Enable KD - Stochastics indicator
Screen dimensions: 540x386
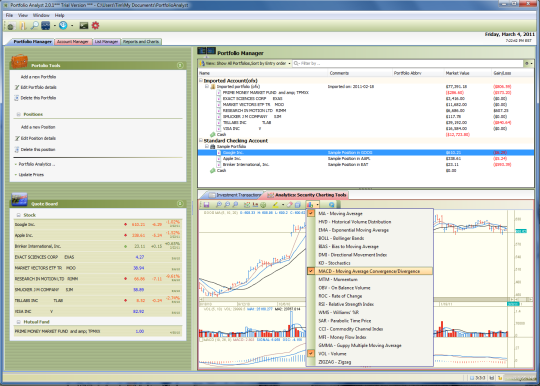tap(370, 263)
